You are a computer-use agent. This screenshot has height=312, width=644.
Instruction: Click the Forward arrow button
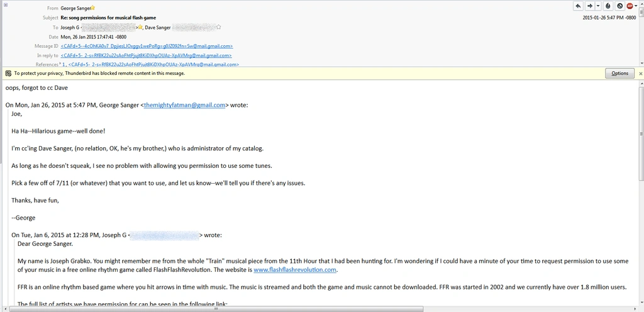point(589,6)
